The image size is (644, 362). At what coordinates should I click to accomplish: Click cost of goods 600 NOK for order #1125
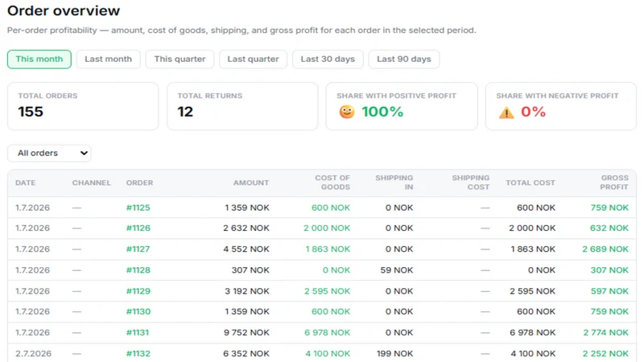click(331, 208)
